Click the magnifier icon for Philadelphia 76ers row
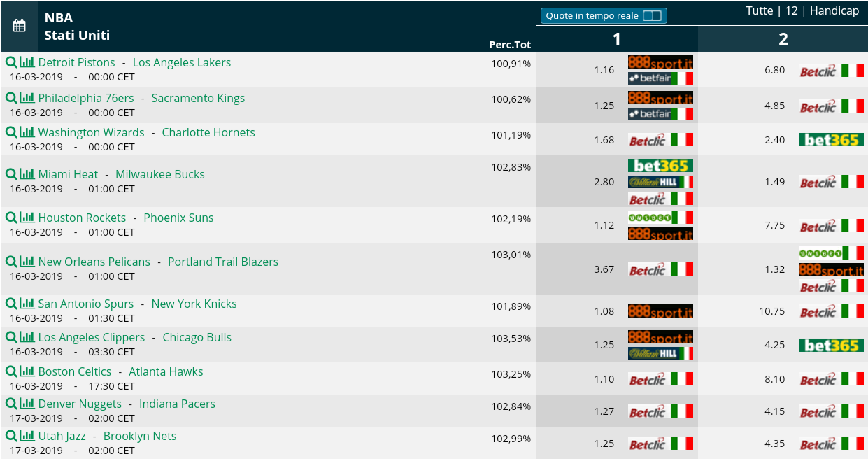Screen dimensions: 868x461 pyautogui.click(x=11, y=98)
